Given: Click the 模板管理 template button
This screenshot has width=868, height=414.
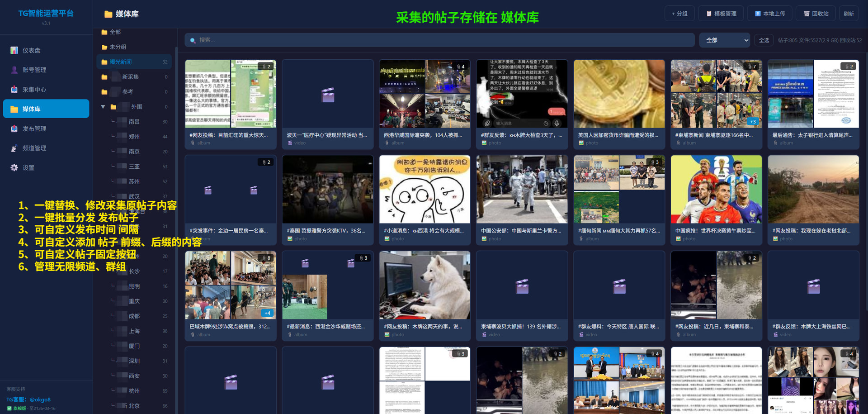Looking at the screenshot, I should [x=721, y=14].
